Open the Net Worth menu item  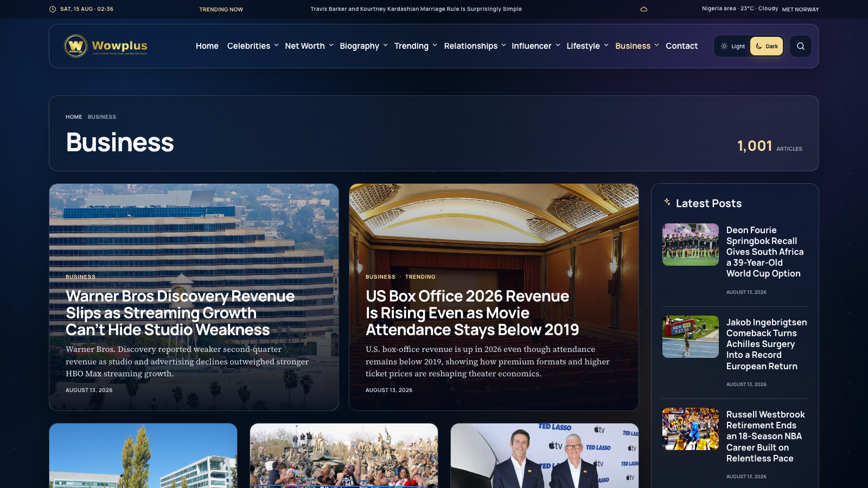point(305,46)
